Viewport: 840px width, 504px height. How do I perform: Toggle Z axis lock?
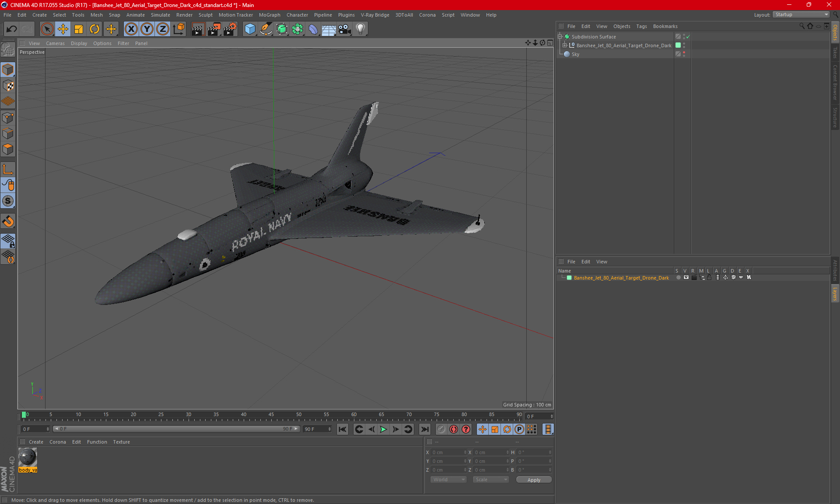pyautogui.click(x=163, y=29)
